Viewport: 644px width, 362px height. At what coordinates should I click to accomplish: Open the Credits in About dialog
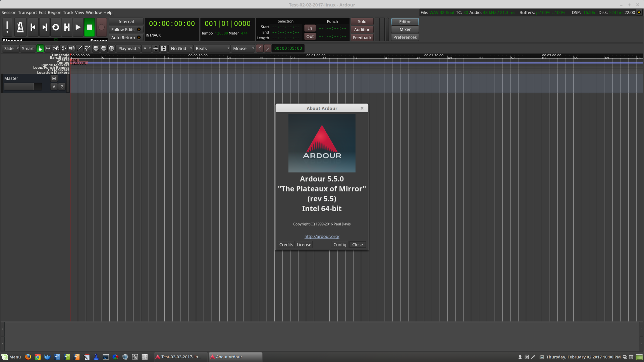(x=286, y=245)
